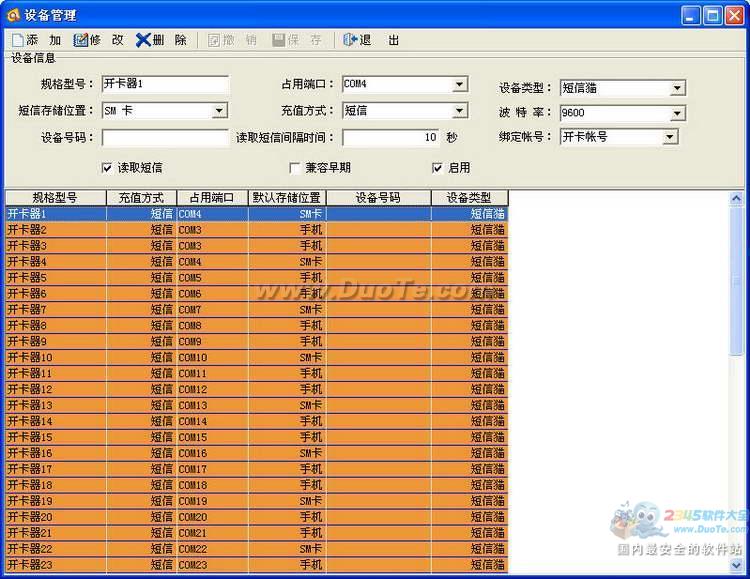The width and height of the screenshot is (750, 579).
Task: Open the 占用端口 COM4 dropdown
Action: pyautogui.click(x=459, y=85)
